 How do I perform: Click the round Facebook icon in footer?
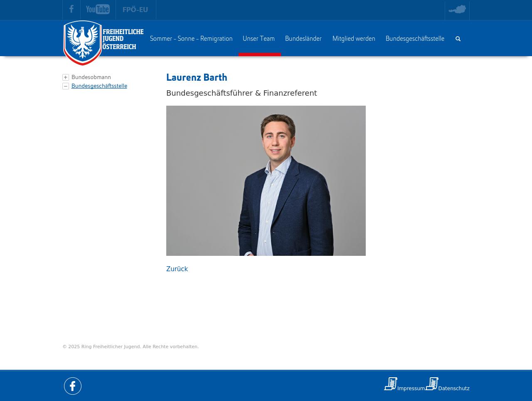(x=73, y=386)
